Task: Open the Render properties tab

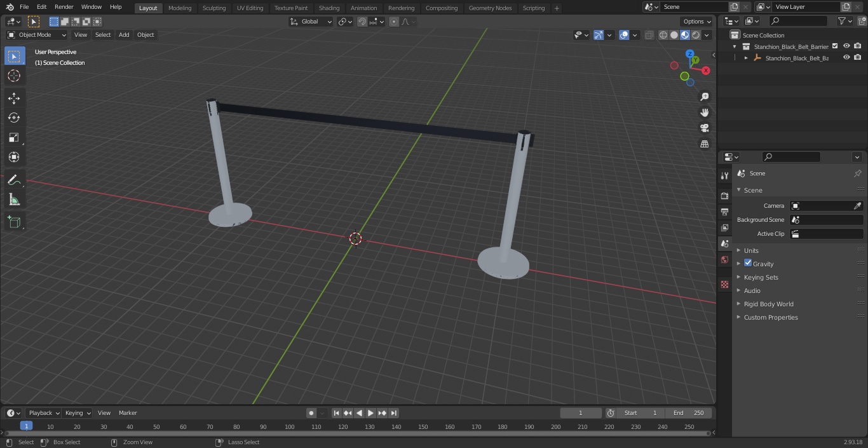Action: tap(724, 196)
